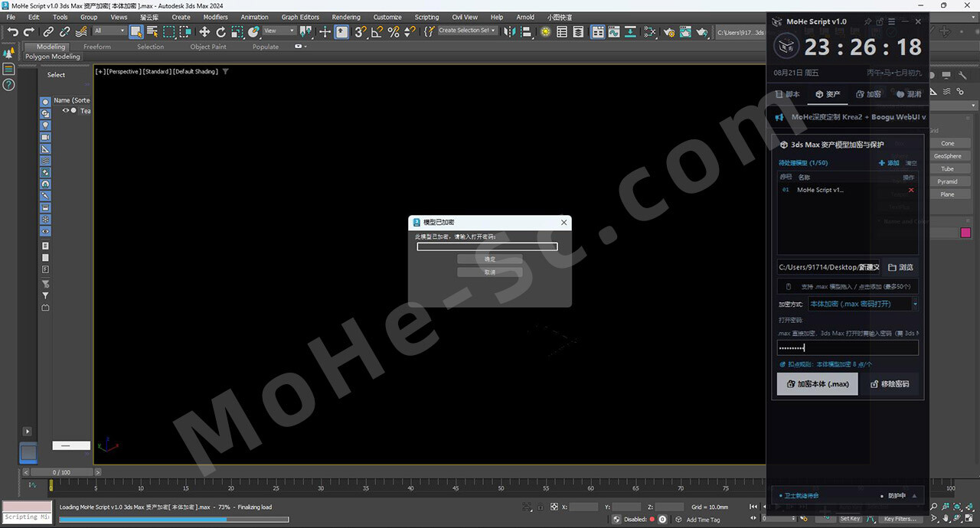Select the Scale tool
Image resolution: width=980 pixels, height=528 pixels.
point(237,31)
